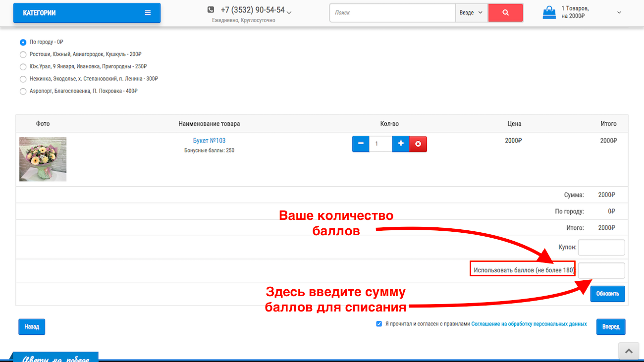Click the Купон coupon input field
Screen dimensions: 644x362
coord(601,248)
